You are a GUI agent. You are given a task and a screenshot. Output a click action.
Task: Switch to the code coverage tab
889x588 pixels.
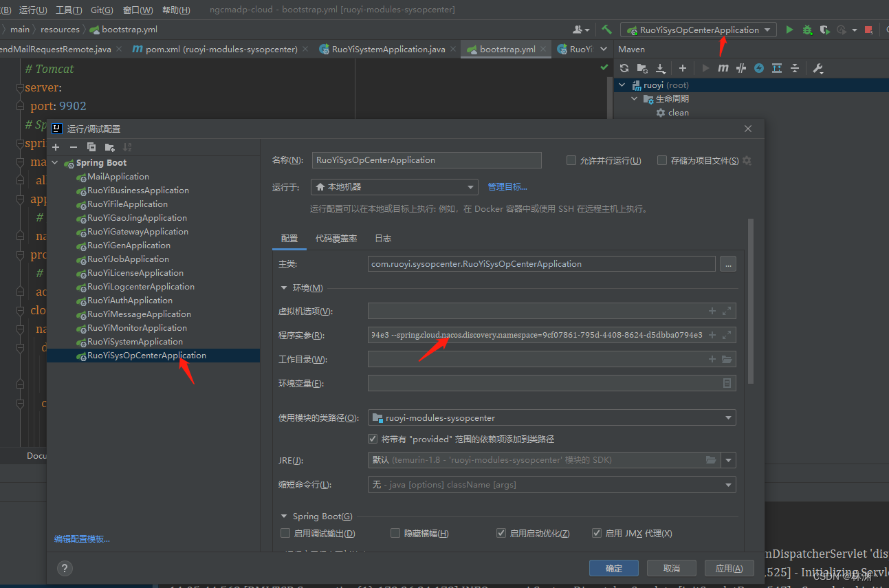click(x=336, y=239)
